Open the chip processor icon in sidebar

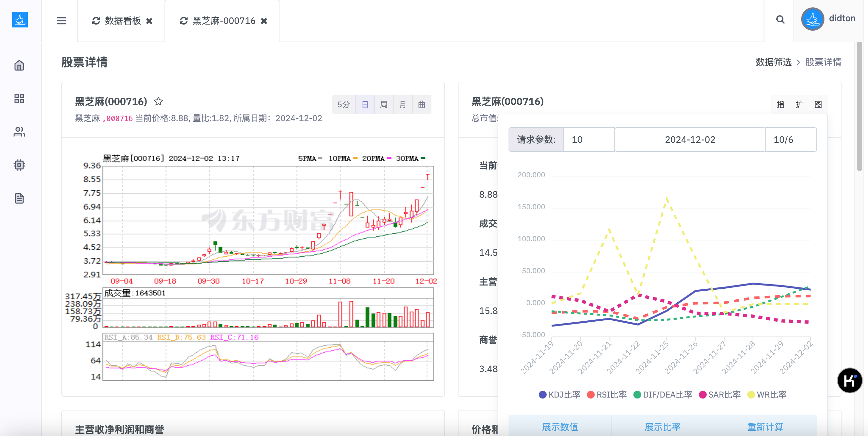[x=20, y=165]
